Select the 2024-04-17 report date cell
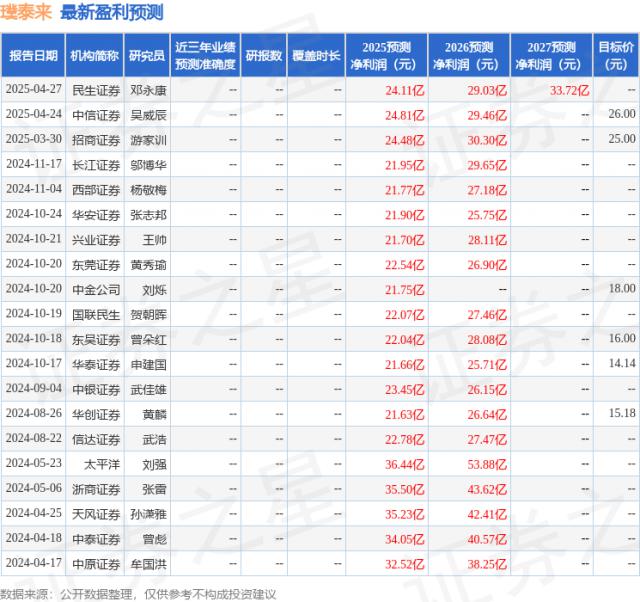Image resolution: width=640 pixels, height=602 pixels. pyautogui.click(x=34, y=564)
